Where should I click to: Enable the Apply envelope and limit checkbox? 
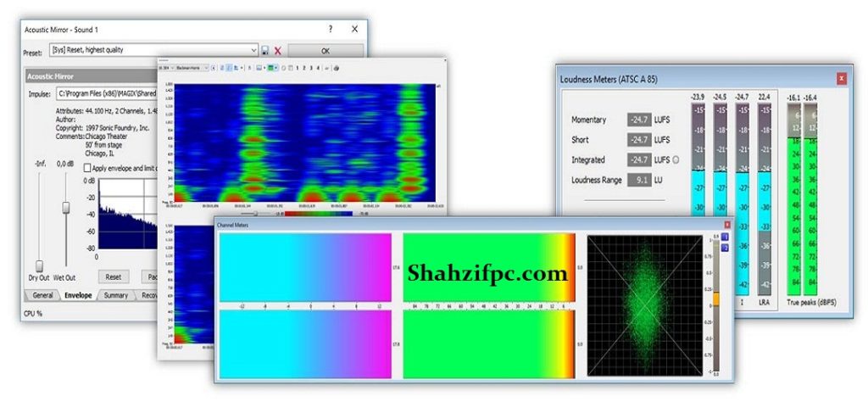tap(87, 168)
